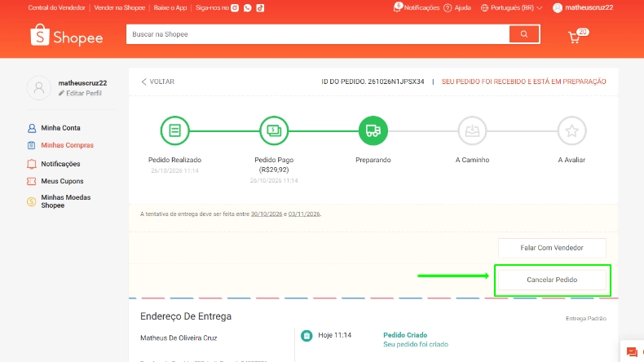Click the order ID 261026N1JPSX34 text
Image resolution: width=644 pixels, height=362 pixels.
396,82
